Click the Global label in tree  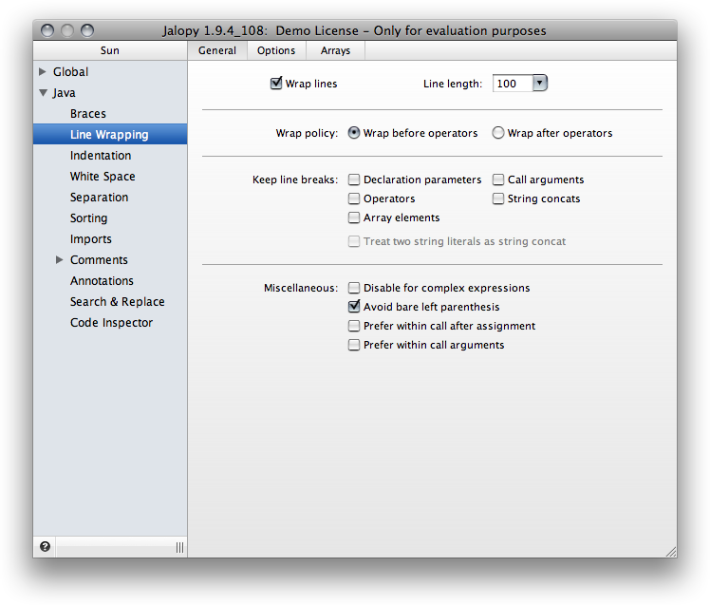click(x=71, y=72)
